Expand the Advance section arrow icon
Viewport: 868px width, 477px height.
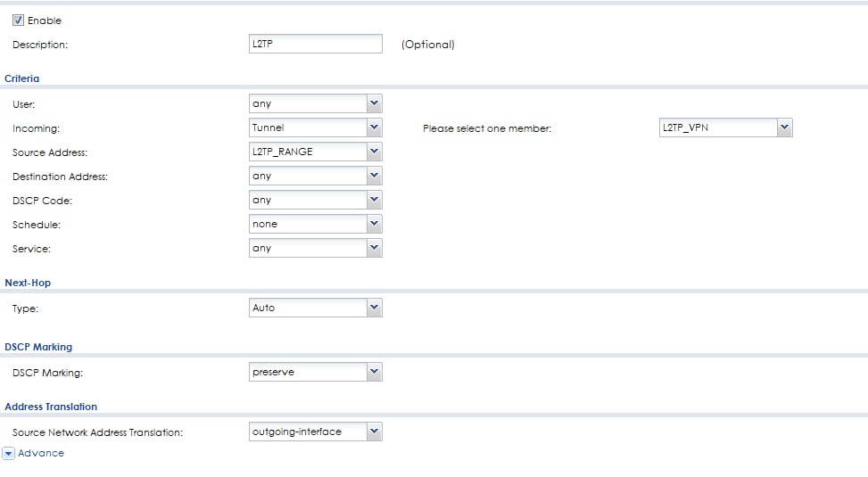pyautogui.click(x=8, y=453)
